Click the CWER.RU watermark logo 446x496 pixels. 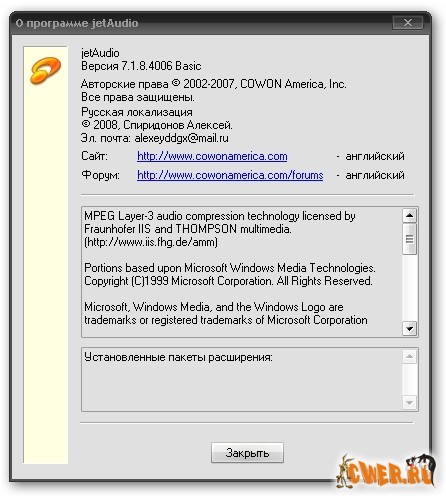386,471
